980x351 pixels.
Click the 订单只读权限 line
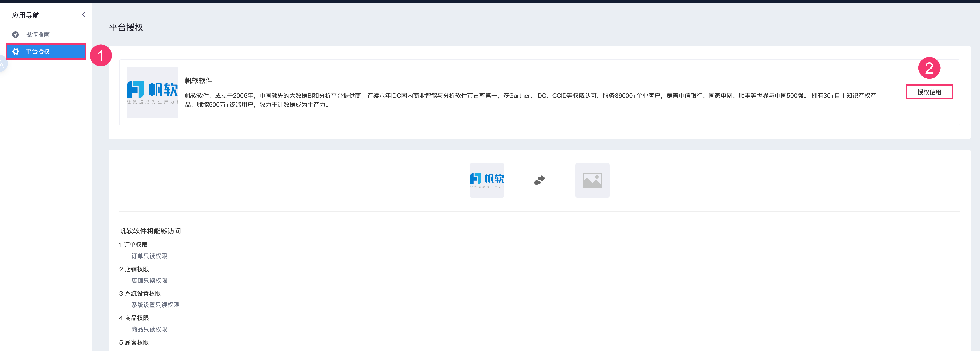click(150, 256)
